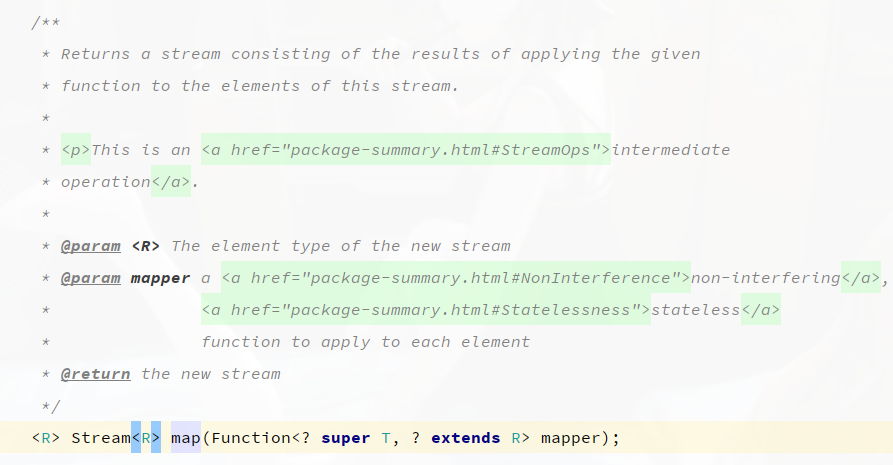Click the super keyword
893x465 pixels.
tap(345, 438)
